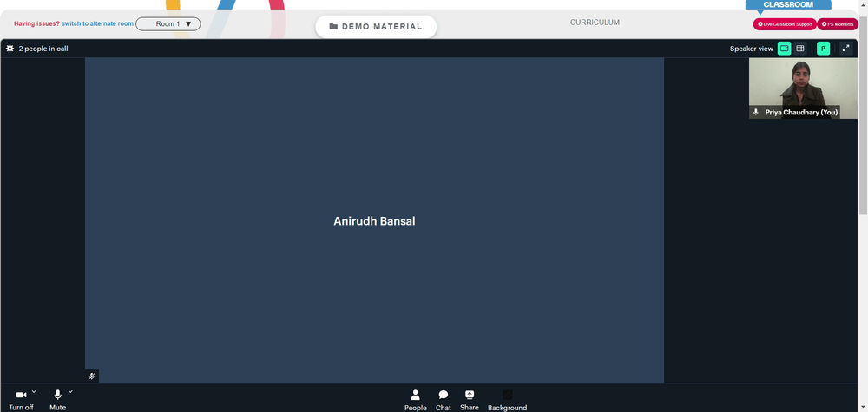Go to the Curriculum tab
The image size is (868, 412).
coord(595,23)
